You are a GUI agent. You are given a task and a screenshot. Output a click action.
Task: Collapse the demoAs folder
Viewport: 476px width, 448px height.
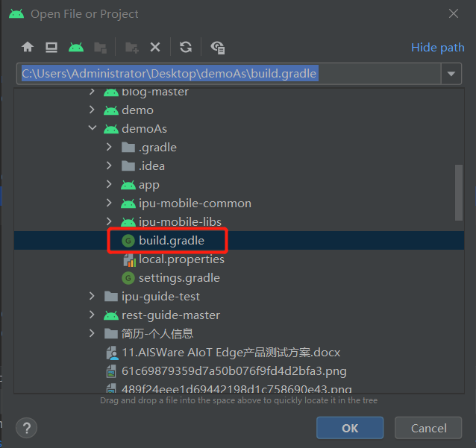tap(93, 129)
